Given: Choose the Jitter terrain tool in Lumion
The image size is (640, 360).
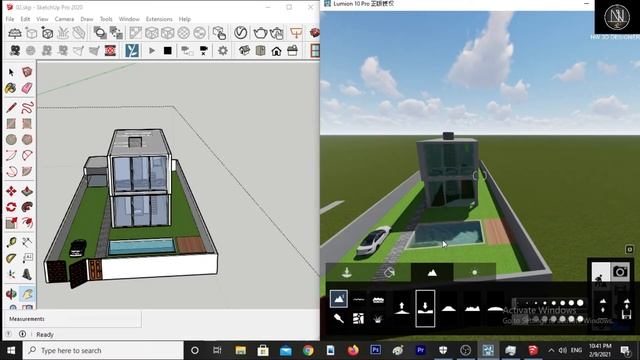Looking at the screenshot, I should (472, 308).
